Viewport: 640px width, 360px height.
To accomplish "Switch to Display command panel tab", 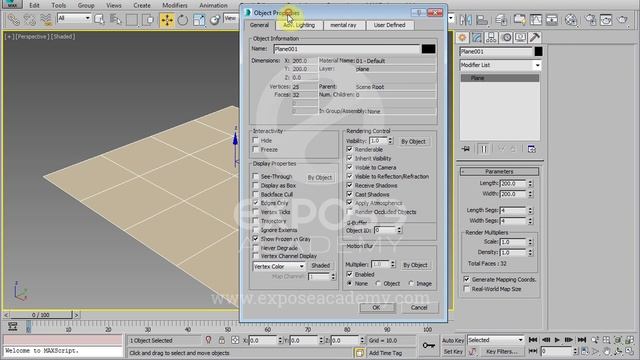I will click(520, 38).
